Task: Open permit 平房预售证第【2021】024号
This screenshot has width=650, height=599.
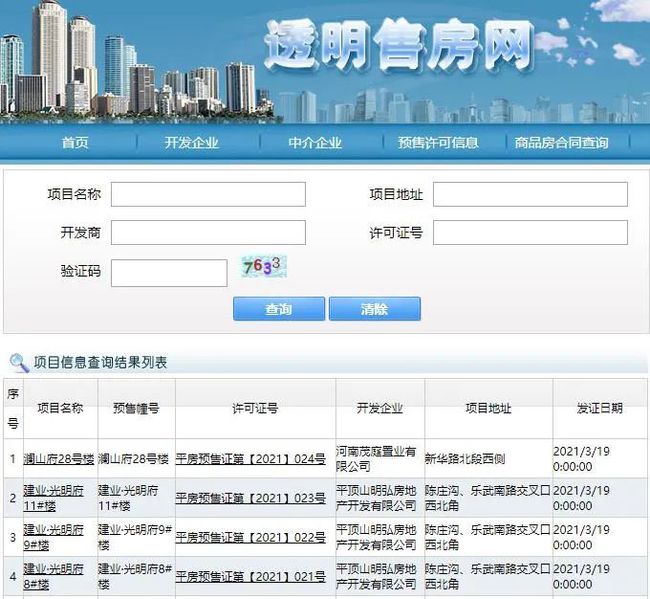Action: tap(250, 459)
